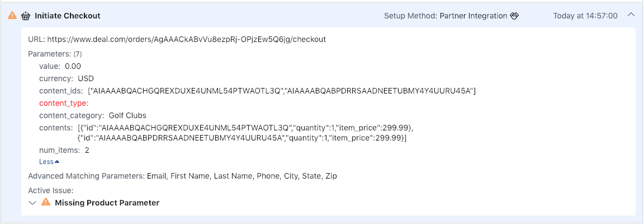The height and width of the screenshot is (224, 644).
Task: Click the Missing Product Parameter title
Action: coord(107,203)
